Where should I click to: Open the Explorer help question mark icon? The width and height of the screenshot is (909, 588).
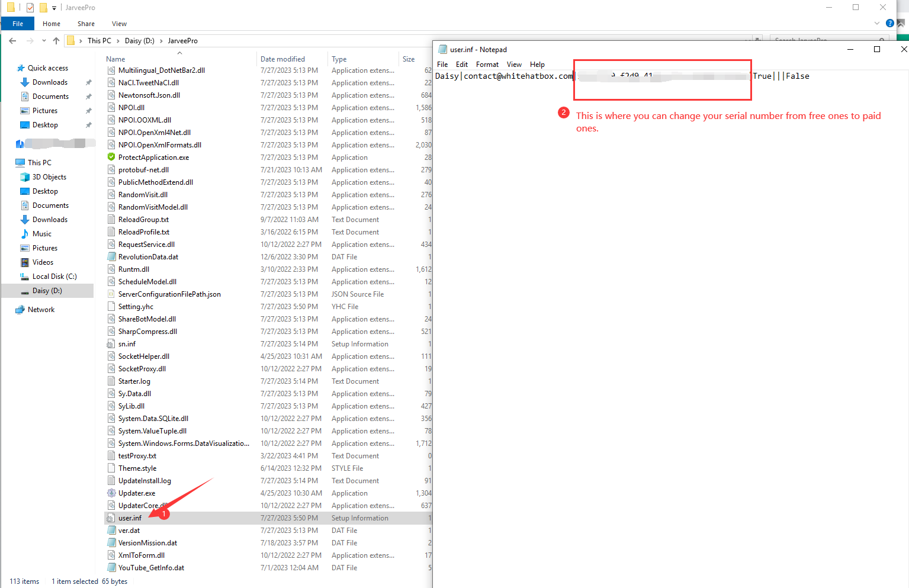click(889, 23)
